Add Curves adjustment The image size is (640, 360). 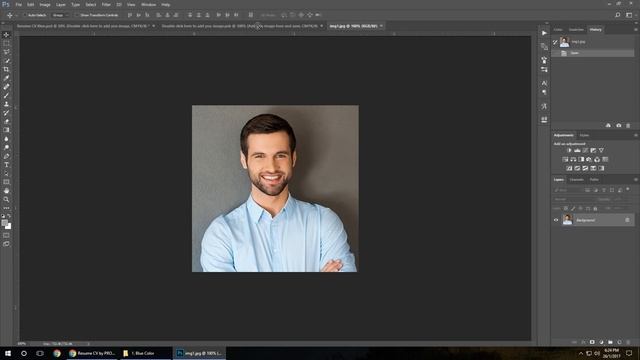(585, 150)
